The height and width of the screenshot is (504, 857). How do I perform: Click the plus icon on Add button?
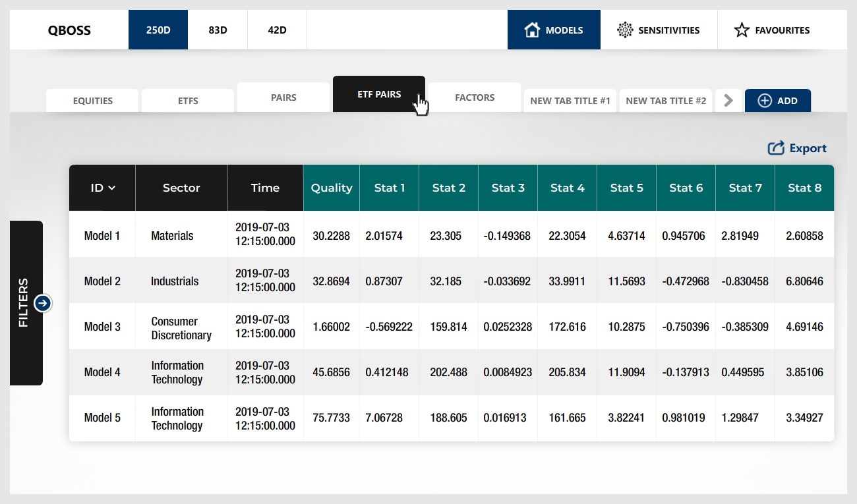pos(765,101)
